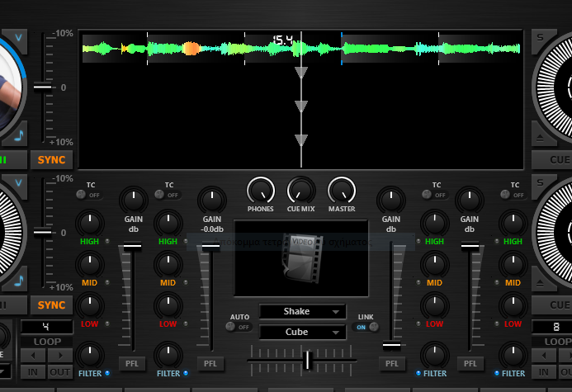Click the CUE button on upper-right deck
This screenshot has height=392, width=572.
[551, 160]
